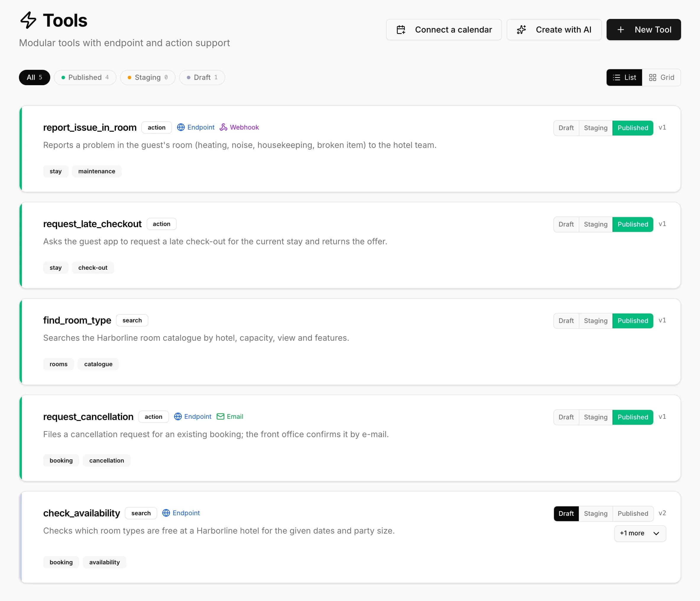Switch to List view
The height and width of the screenshot is (601, 700).
(624, 77)
